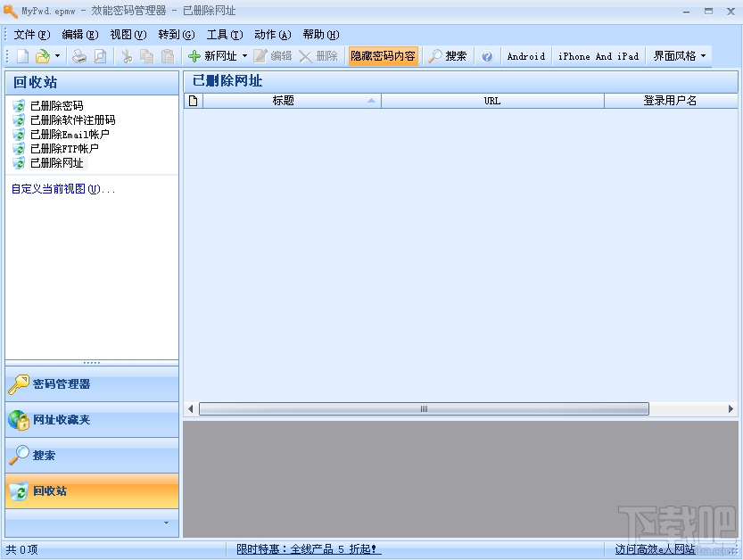Click the 新网址 add button
This screenshot has width=743, height=560.
[212, 56]
